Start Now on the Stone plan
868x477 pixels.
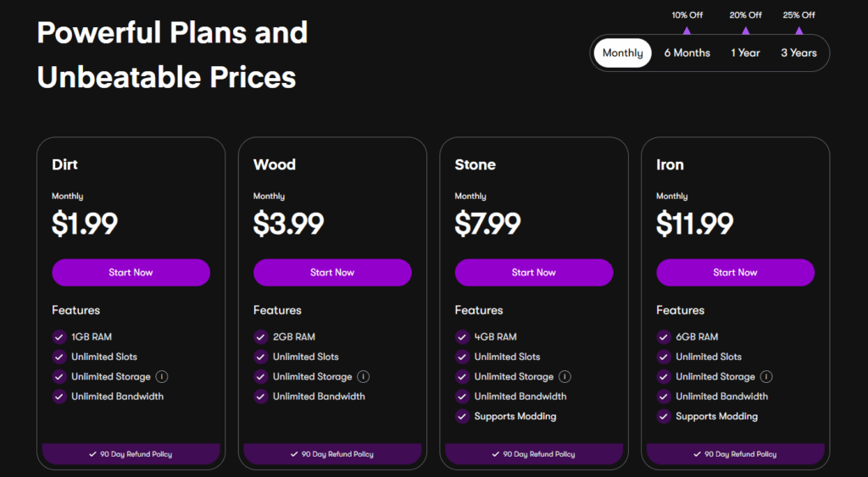click(x=534, y=273)
